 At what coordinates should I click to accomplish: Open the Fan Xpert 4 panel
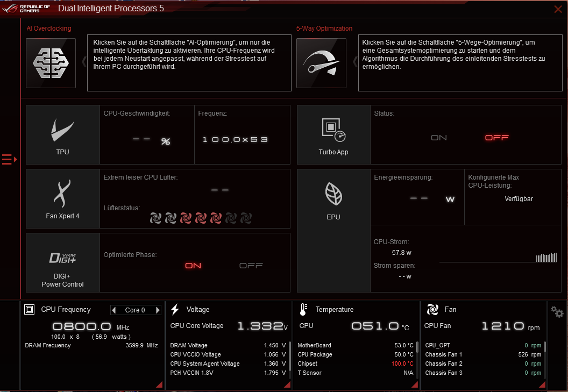click(x=63, y=198)
